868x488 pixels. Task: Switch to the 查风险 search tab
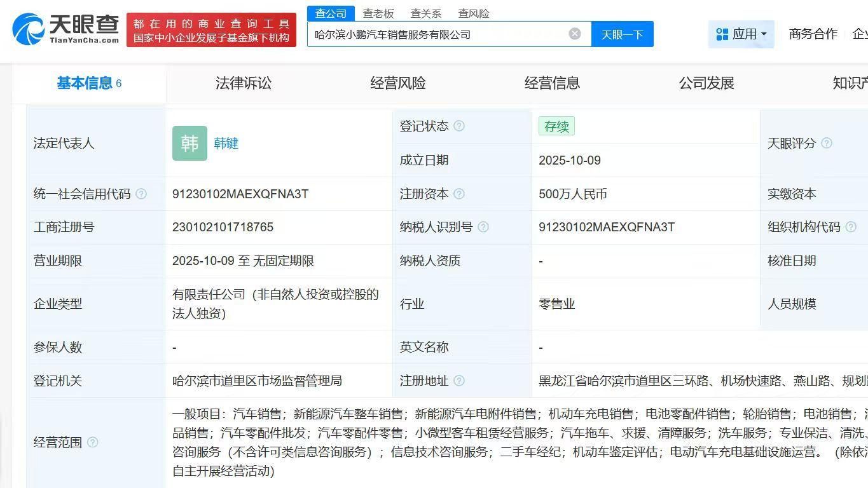(x=474, y=13)
